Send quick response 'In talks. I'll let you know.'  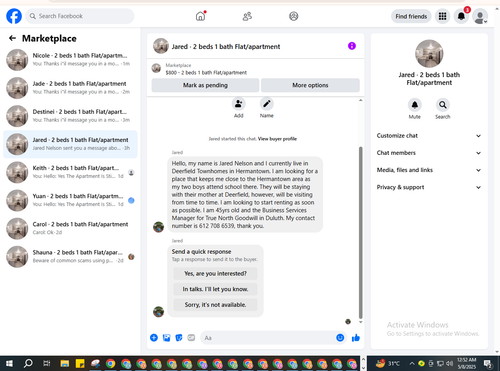pos(215,289)
